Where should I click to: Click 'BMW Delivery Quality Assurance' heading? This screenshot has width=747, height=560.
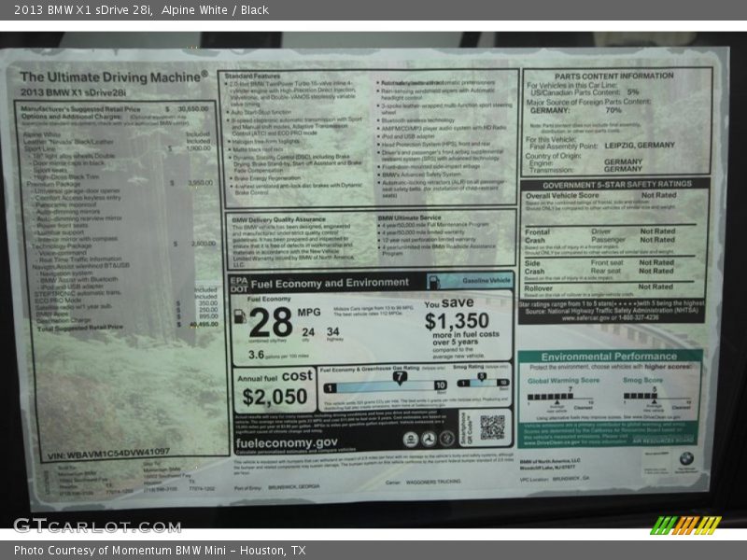pyautogui.click(x=278, y=219)
